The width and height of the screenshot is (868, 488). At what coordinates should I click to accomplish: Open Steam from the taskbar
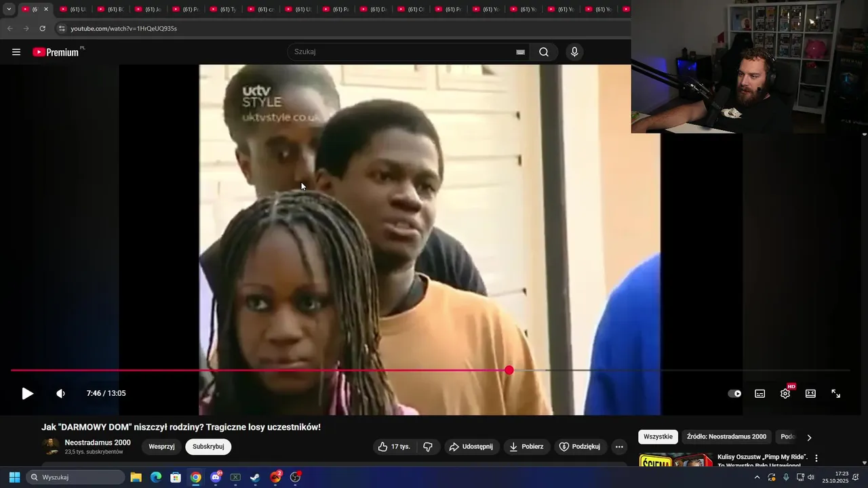point(255,477)
